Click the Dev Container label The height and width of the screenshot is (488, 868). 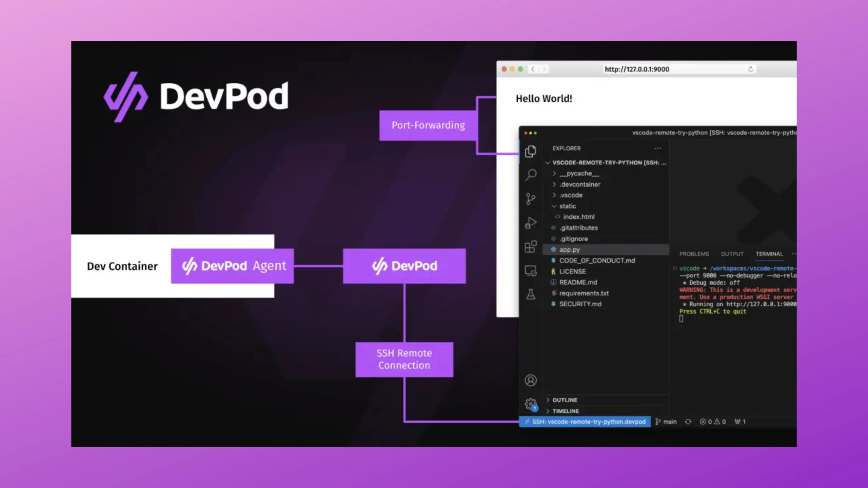[x=122, y=266]
